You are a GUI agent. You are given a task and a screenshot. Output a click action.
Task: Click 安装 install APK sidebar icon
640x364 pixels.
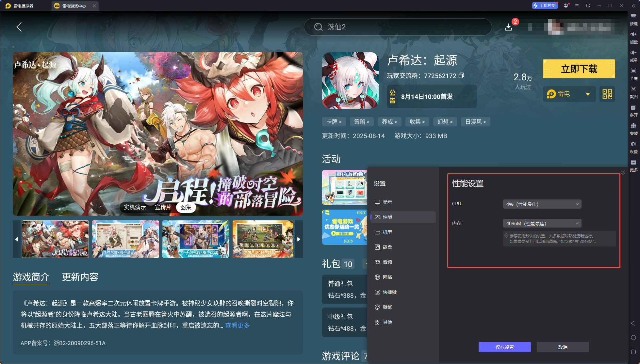tap(633, 129)
